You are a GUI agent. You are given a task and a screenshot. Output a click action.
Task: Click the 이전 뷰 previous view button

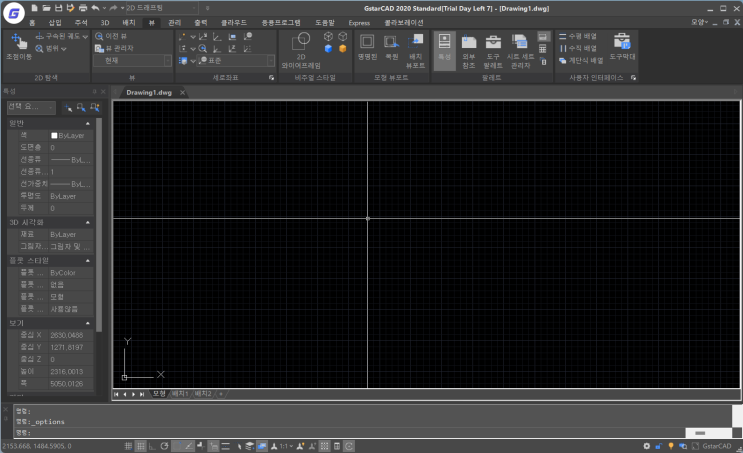pyautogui.click(x=111, y=36)
